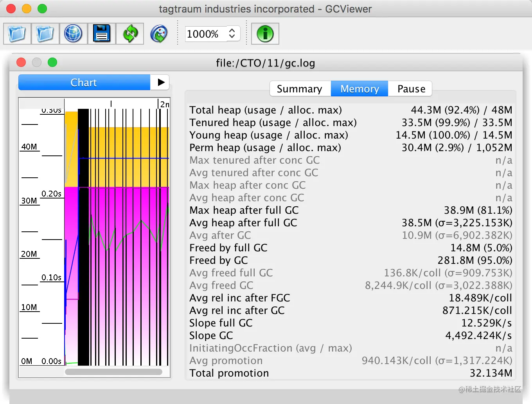The width and height of the screenshot is (532, 404).
Task: Click the value "136.8K/coll (σ=909.753K)"
Action: pyautogui.click(x=448, y=273)
